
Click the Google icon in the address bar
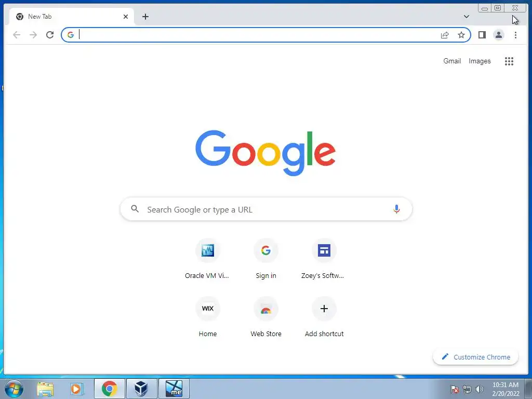pyautogui.click(x=71, y=35)
